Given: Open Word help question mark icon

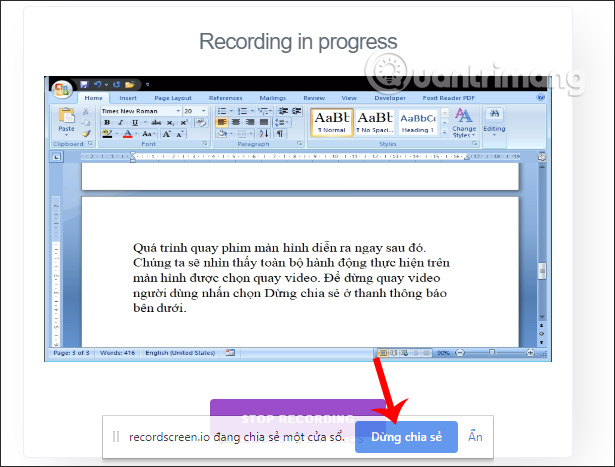Looking at the screenshot, I should tap(540, 97).
